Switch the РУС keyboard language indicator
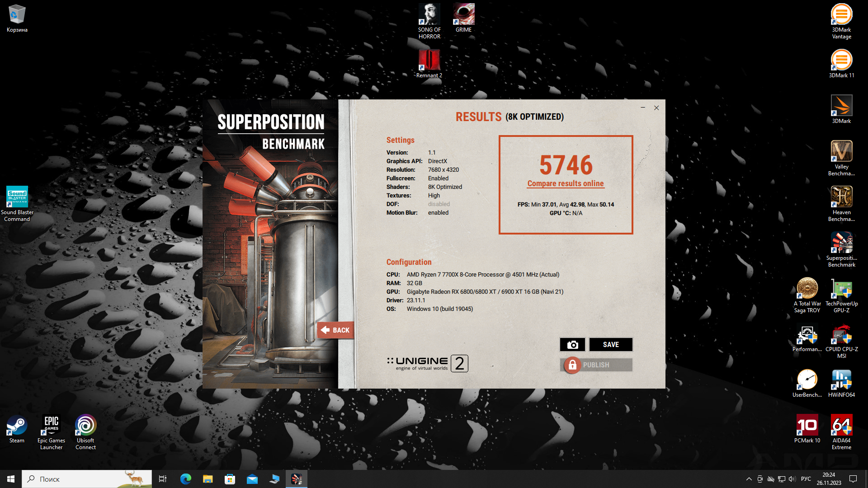 [806, 479]
